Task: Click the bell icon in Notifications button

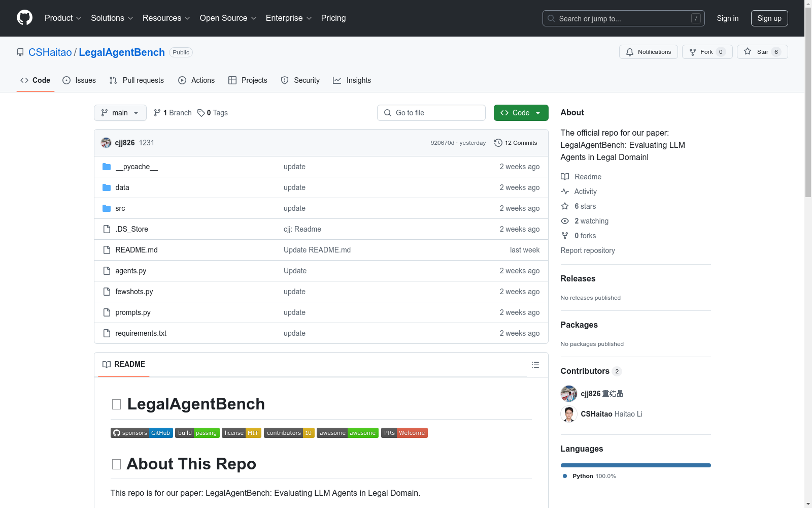Action: point(630,52)
